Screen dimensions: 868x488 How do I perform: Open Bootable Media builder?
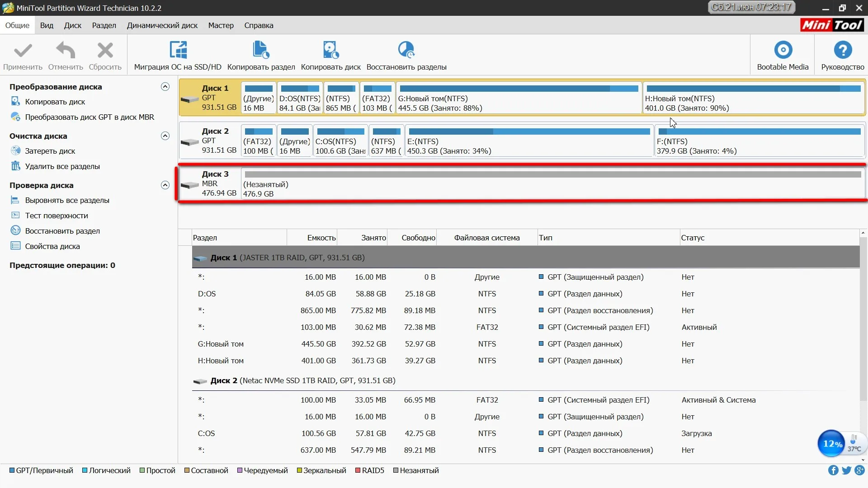783,50
